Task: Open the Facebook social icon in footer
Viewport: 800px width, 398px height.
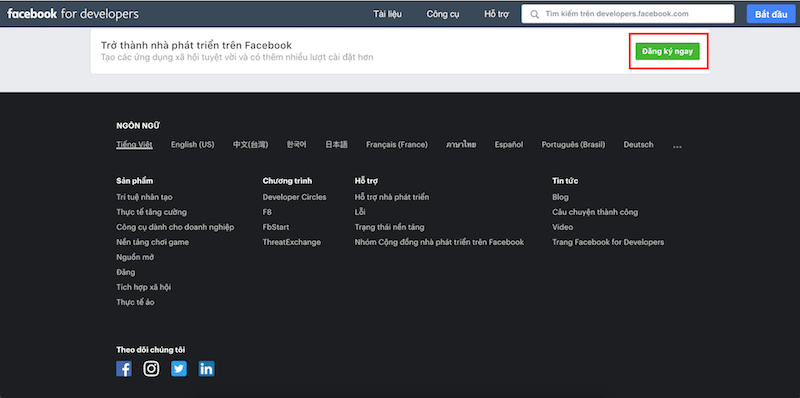Action: coord(124,368)
